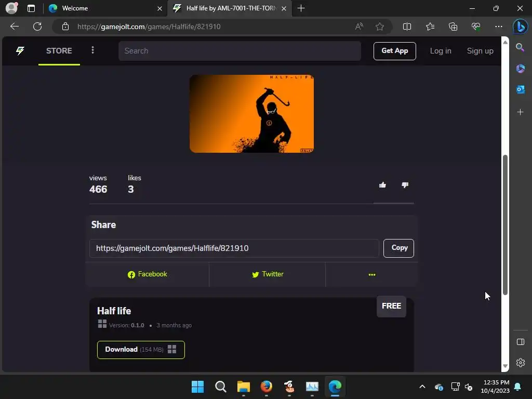
Task: Like the game with thumbs up
Action: 382,185
